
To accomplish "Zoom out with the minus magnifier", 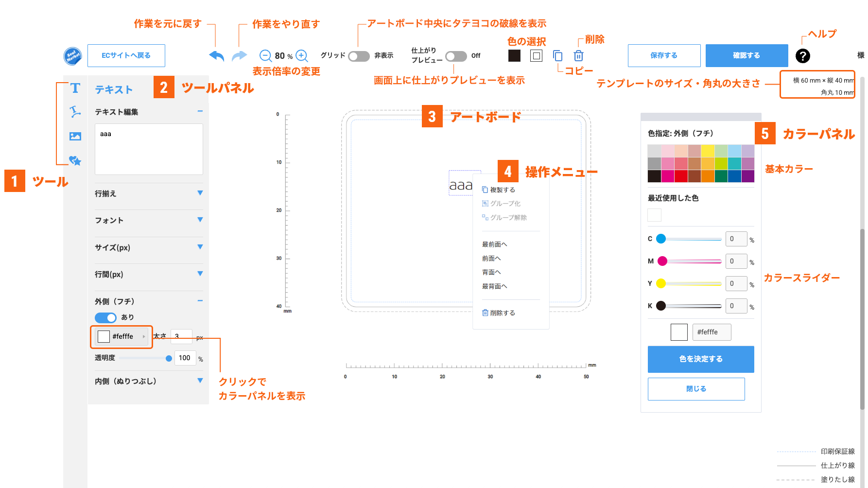I will tap(265, 56).
